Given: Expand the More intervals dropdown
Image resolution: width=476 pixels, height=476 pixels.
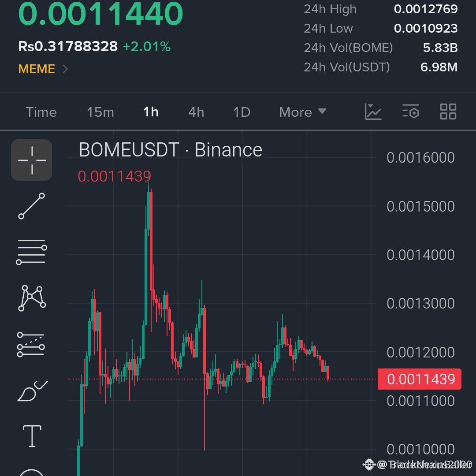Looking at the screenshot, I should click(x=303, y=112).
